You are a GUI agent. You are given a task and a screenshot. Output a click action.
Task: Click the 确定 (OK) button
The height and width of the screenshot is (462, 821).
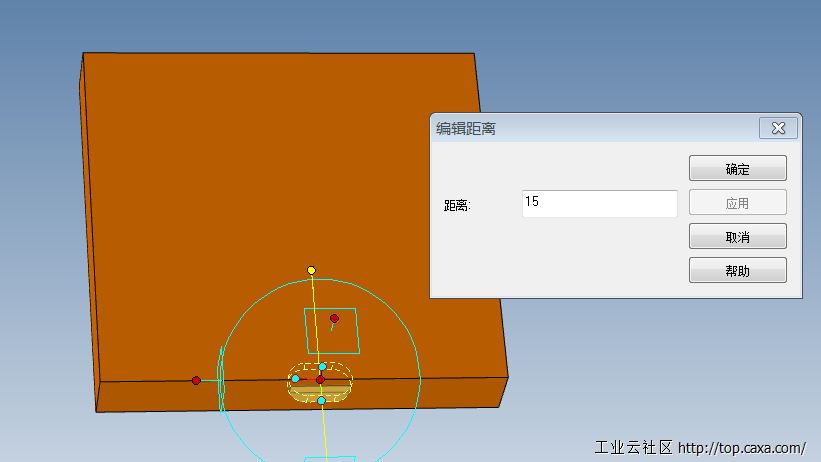click(x=737, y=169)
